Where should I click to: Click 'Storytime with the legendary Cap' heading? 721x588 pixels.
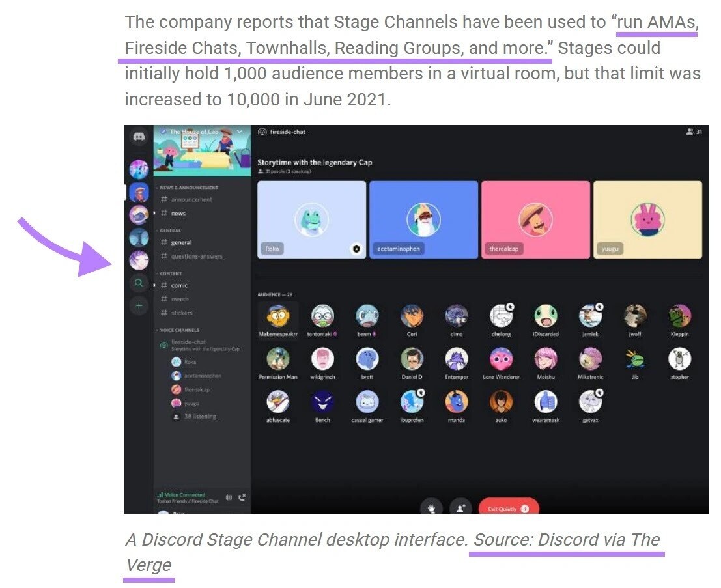point(315,162)
